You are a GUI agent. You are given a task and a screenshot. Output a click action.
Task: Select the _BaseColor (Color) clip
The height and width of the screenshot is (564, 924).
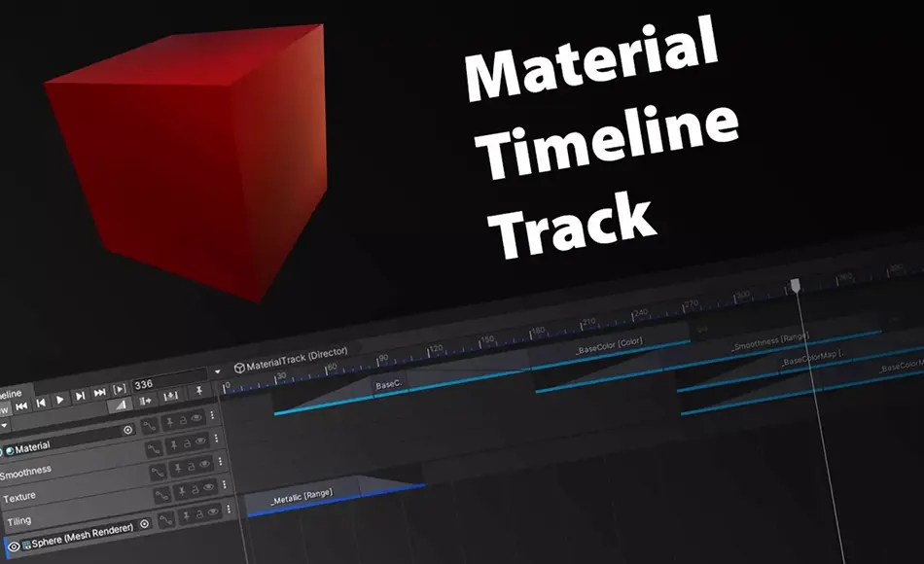click(609, 345)
